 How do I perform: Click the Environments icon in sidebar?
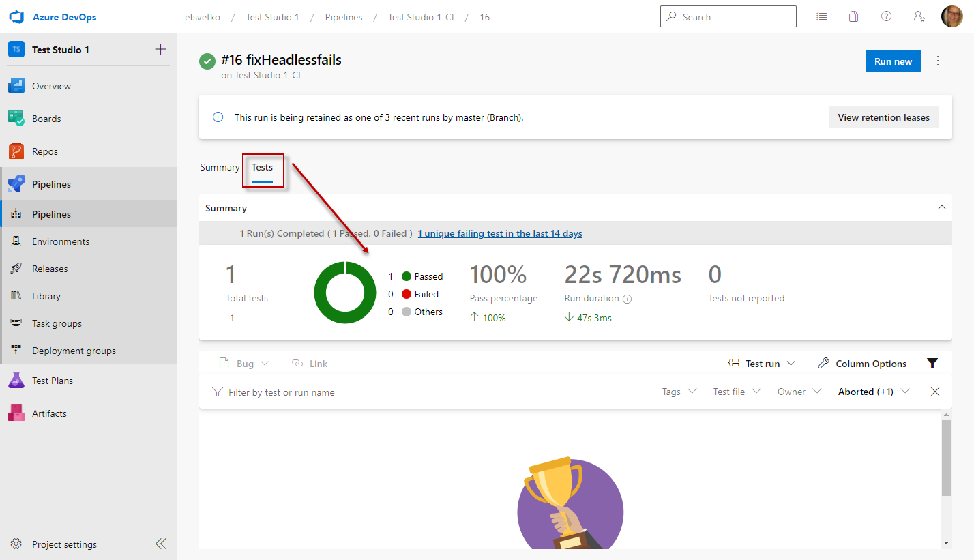tap(16, 241)
